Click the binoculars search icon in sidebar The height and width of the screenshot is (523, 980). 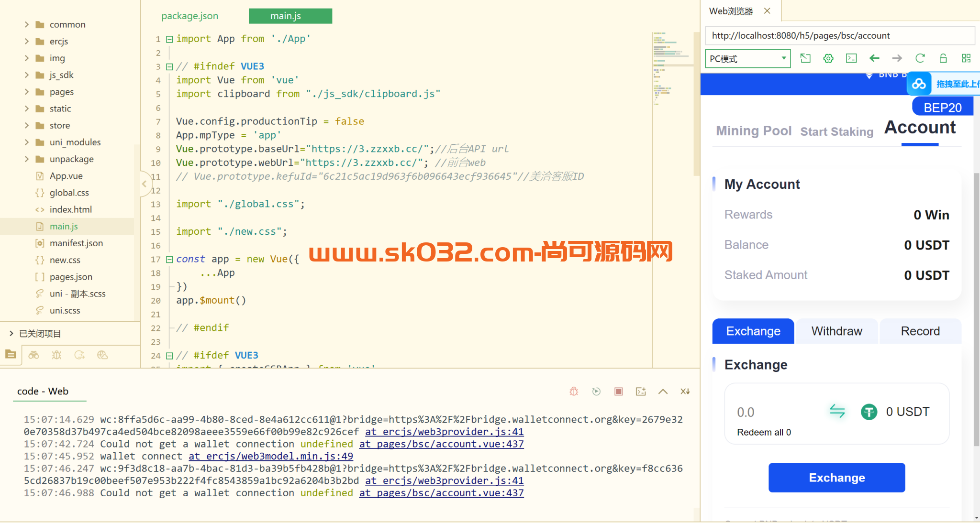[33, 355]
